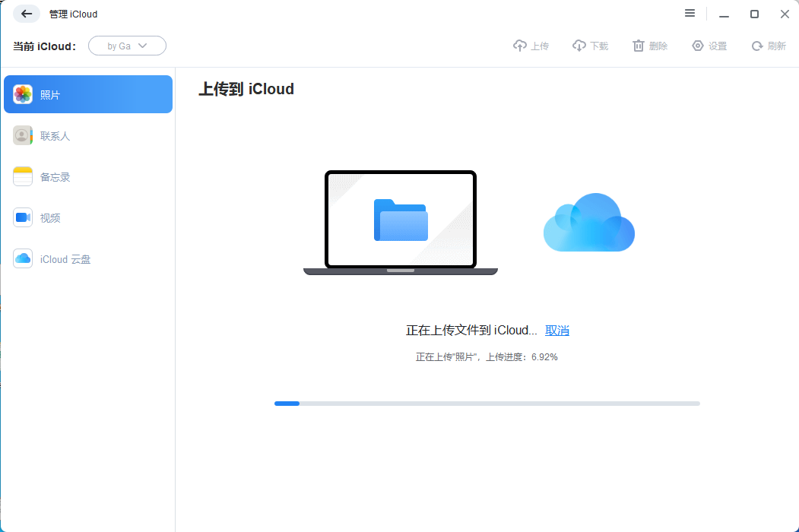Select the 照片 Photos sidebar icon
This screenshot has height=532, width=799.
click(x=23, y=93)
